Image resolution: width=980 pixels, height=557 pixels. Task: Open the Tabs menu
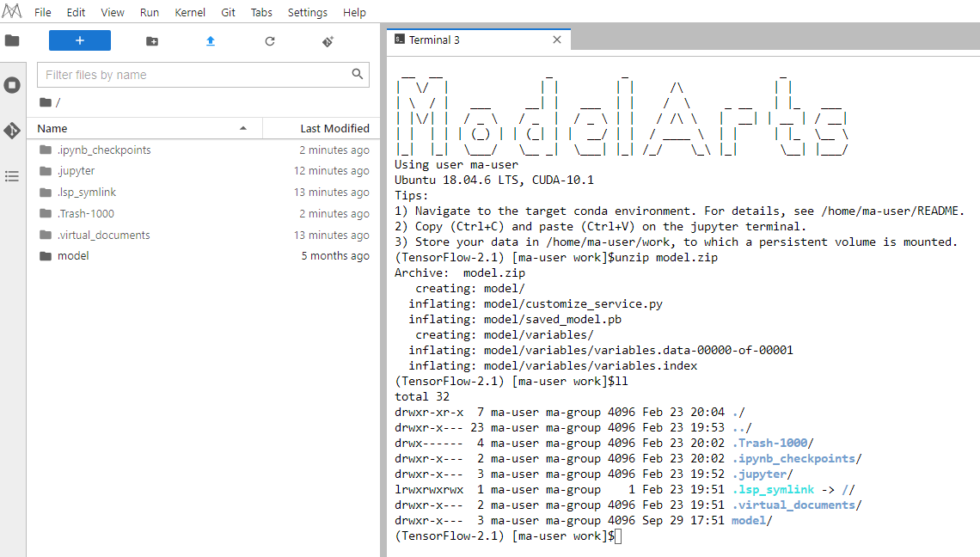point(261,13)
